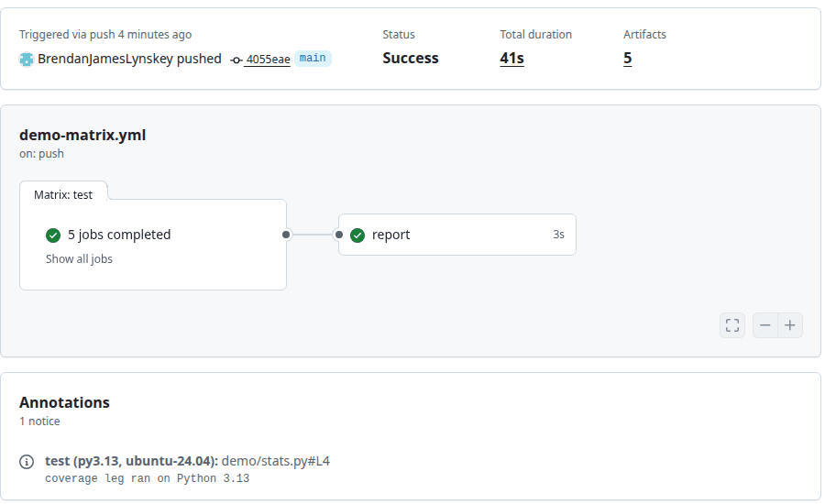The width and height of the screenshot is (825, 504).
Task: Click the Annotations heading
Action: (x=64, y=402)
